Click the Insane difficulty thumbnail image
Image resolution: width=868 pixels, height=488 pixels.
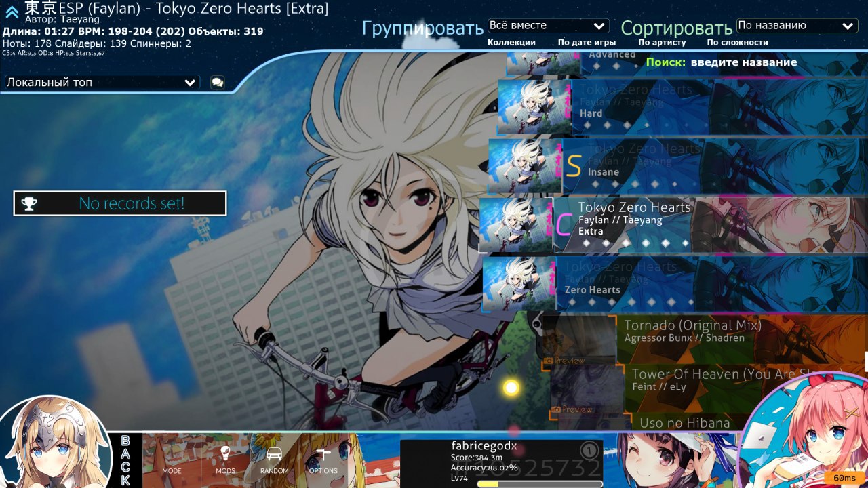point(526,166)
